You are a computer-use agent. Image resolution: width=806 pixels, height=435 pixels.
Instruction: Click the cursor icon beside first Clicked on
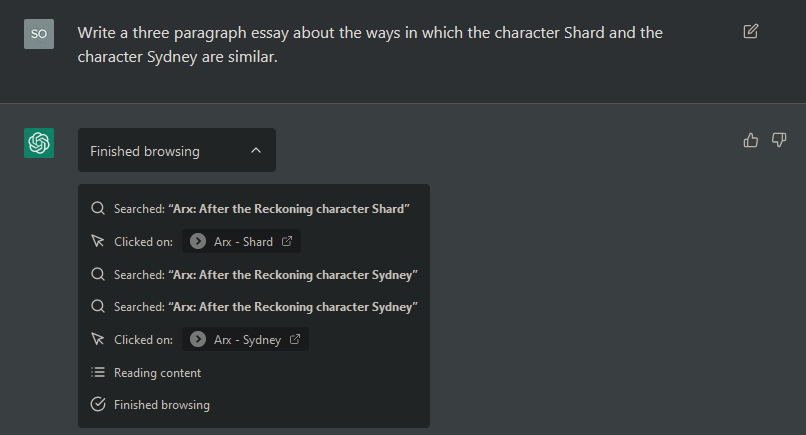[98, 241]
